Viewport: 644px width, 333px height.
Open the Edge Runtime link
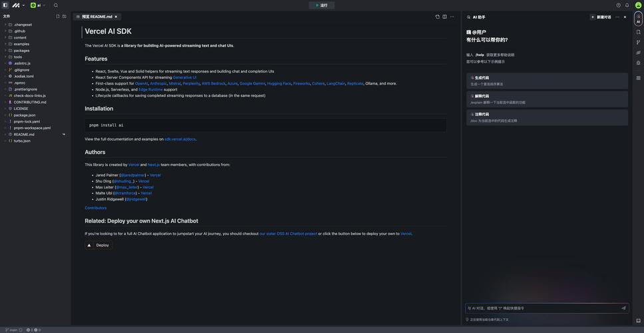(150, 89)
